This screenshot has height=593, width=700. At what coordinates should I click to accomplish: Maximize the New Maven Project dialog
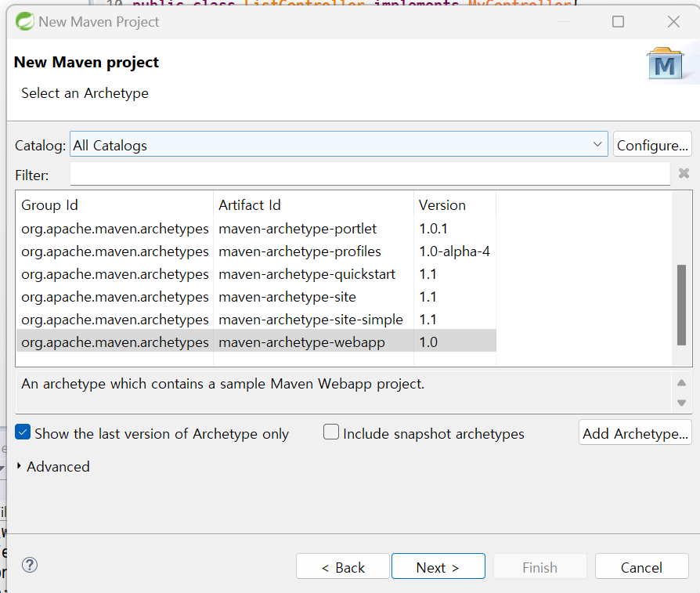pyautogui.click(x=618, y=21)
